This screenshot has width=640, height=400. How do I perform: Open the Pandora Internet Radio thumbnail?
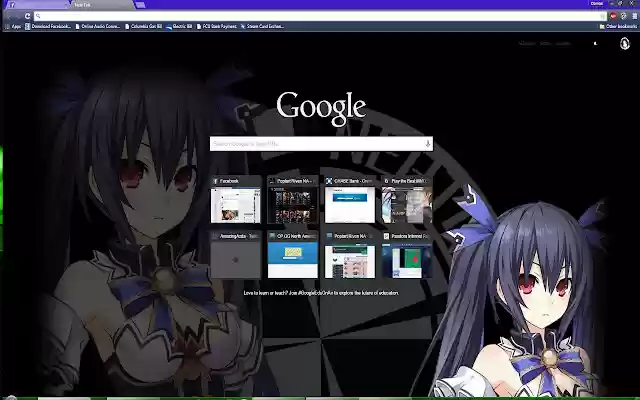click(407, 255)
